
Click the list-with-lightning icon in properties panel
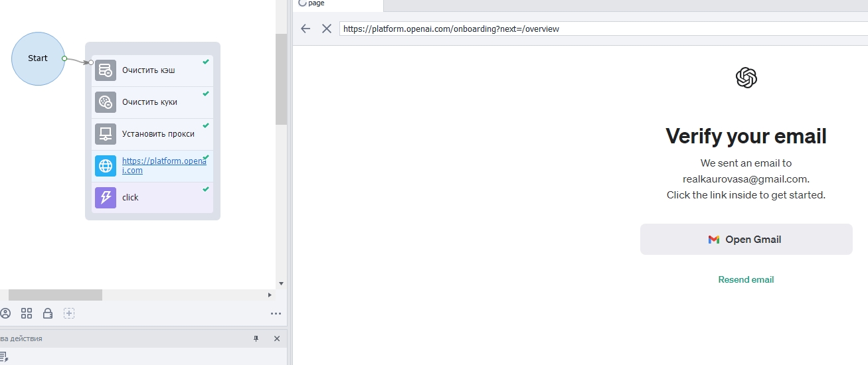click(x=3, y=357)
